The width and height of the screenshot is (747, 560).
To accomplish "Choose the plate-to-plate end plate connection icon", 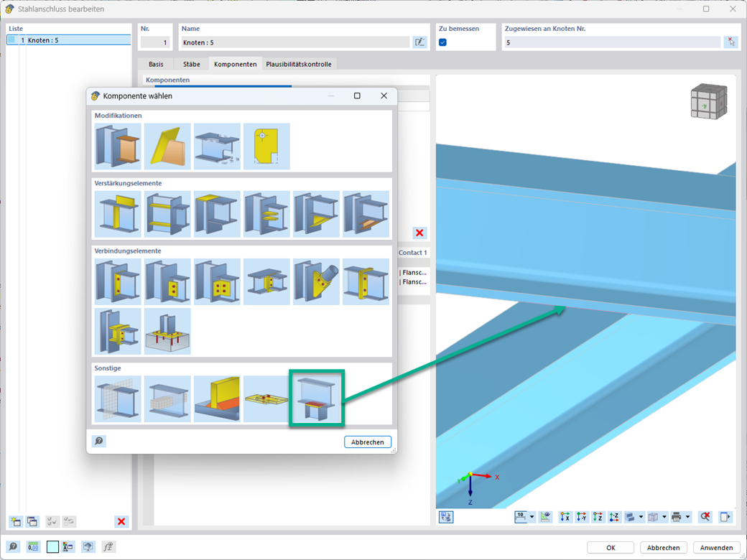I will click(x=366, y=281).
